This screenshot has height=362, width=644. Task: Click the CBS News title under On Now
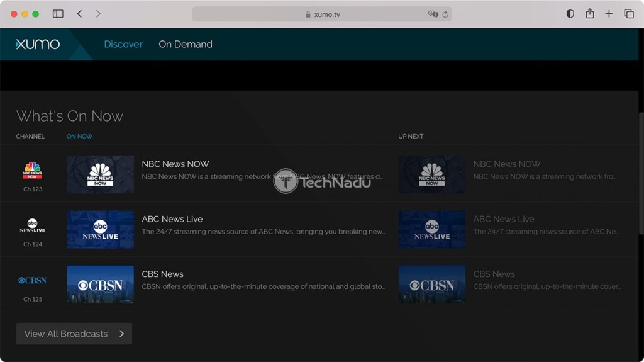163,274
